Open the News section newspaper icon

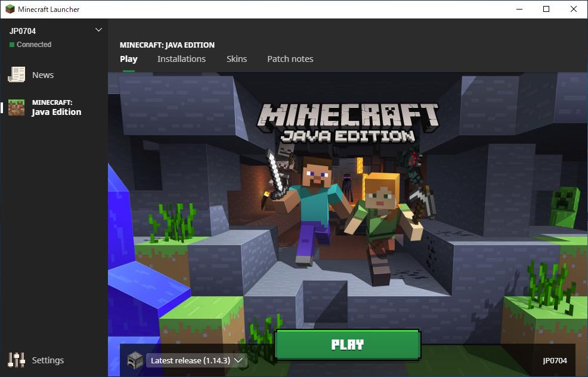click(x=17, y=74)
